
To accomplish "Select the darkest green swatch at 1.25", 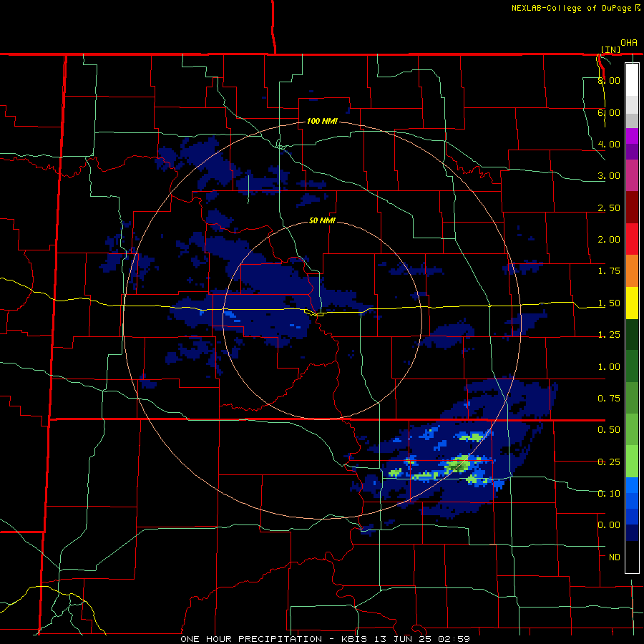I will pyautogui.click(x=632, y=335).
